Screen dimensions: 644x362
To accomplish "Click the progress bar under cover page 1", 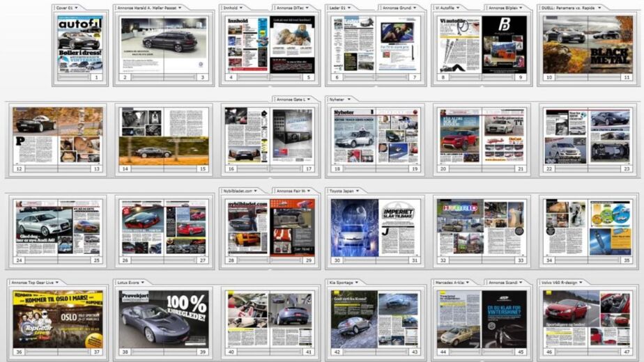I will pos(74,77).
